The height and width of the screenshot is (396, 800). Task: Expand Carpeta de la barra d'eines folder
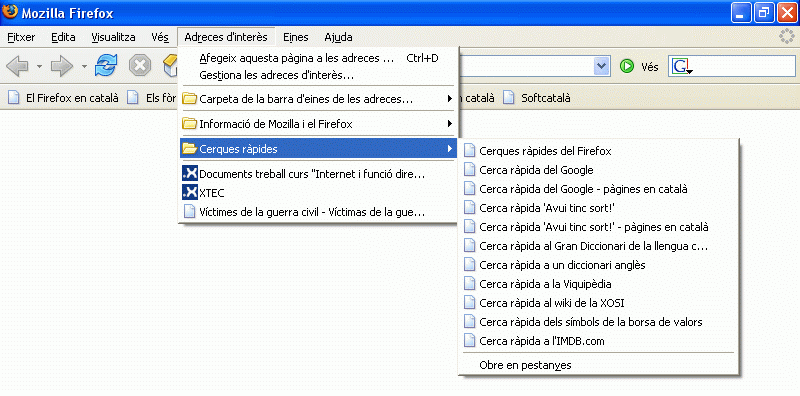tap(318, 98)
